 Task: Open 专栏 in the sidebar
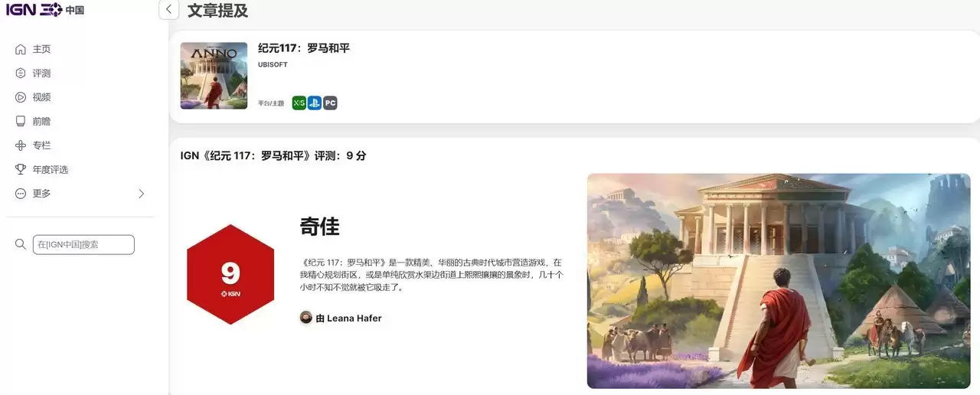(x=41, y=145)
